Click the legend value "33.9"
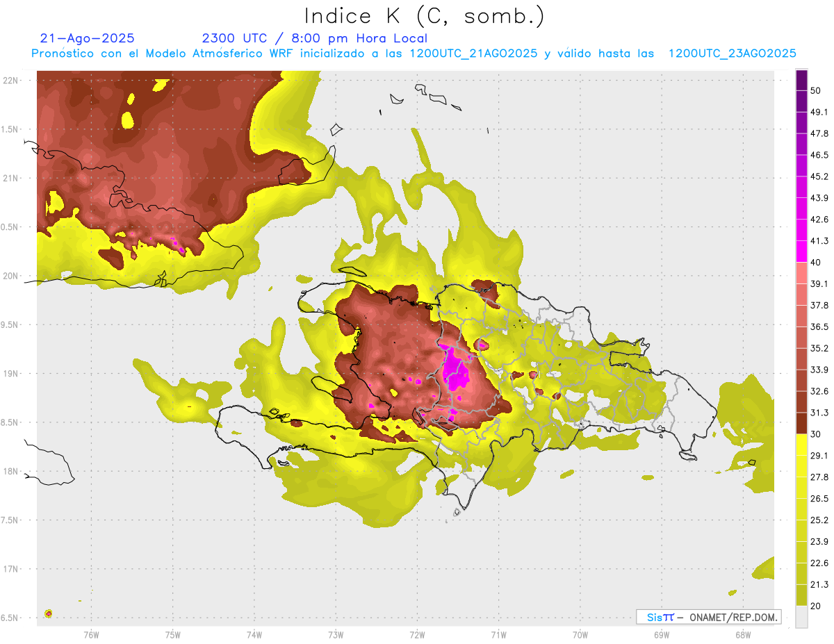Viewport: 834px width, 644px height. click(x=819, y=370)
